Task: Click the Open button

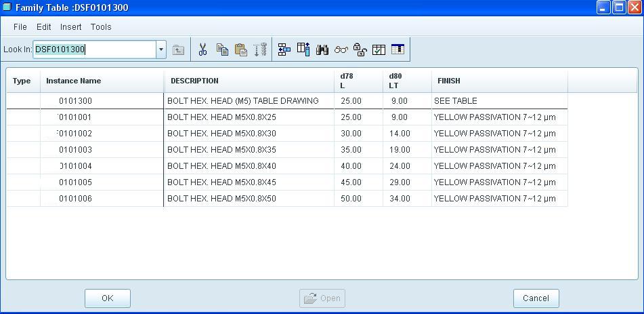Action: point(322,298)
